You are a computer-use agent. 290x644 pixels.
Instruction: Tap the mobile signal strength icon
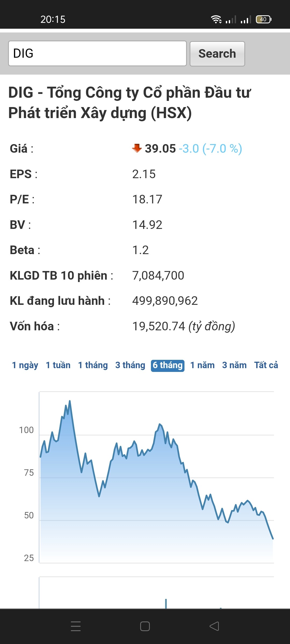[246, 19]
